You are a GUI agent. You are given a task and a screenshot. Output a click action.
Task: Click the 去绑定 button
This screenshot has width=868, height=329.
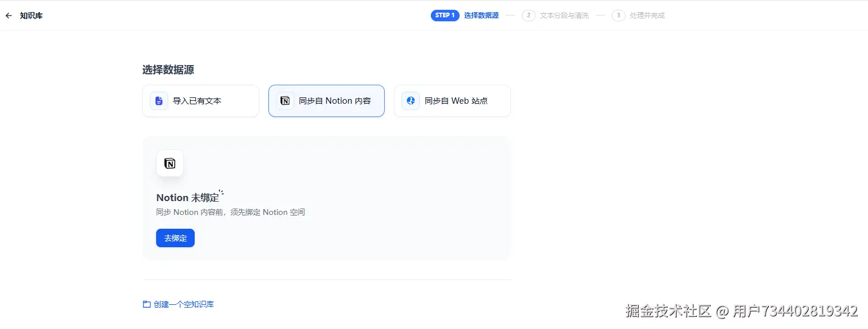175,238
